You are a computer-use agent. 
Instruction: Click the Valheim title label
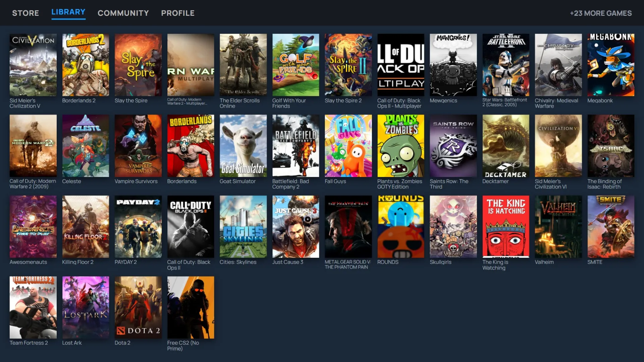coord(544,262)
